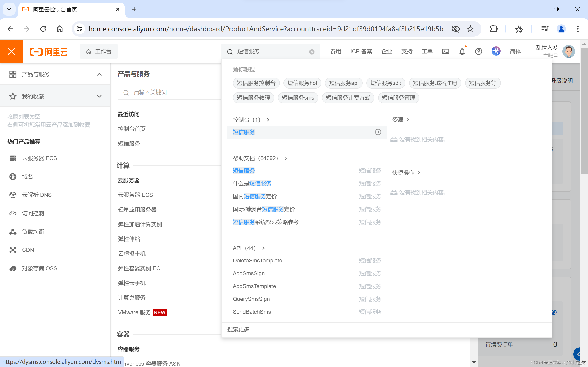This screenshot has height=367, width=588.
Task: Open 对象存储 OSS from the sidebar
Action: pos(39,268)
